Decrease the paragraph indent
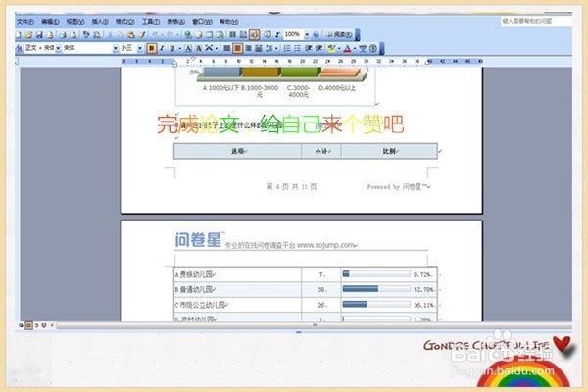Viewport: 588px width, 392px height. pos(309,48)
